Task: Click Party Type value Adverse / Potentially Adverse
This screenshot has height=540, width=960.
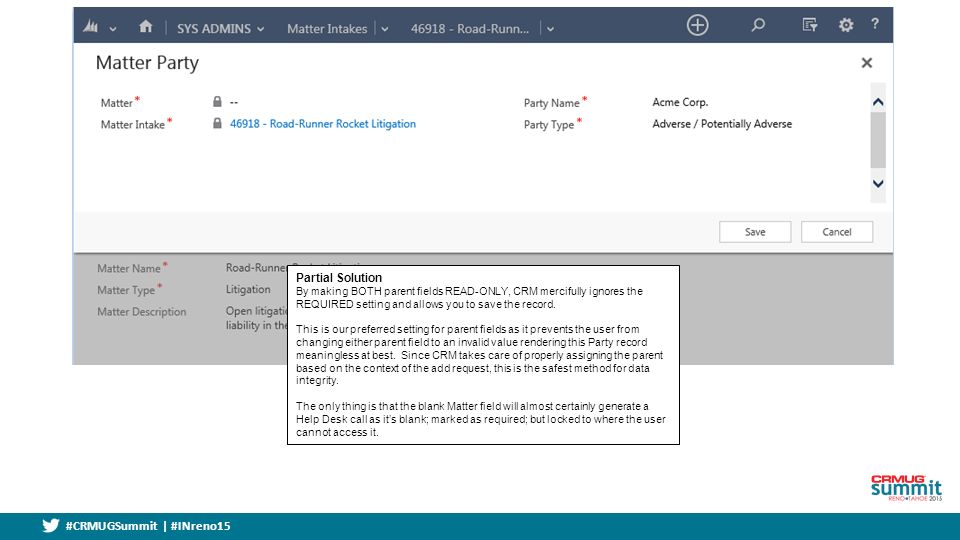Action: click(x=722, y=124)
